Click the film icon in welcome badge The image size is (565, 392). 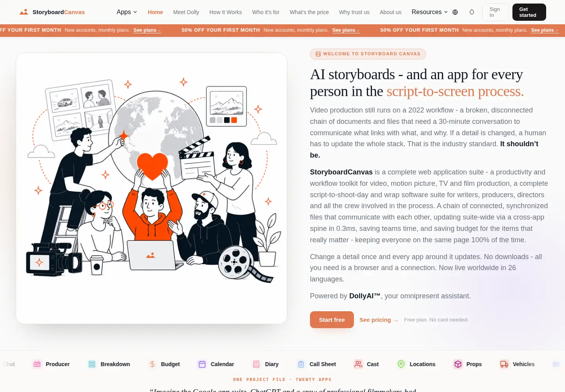318,54
